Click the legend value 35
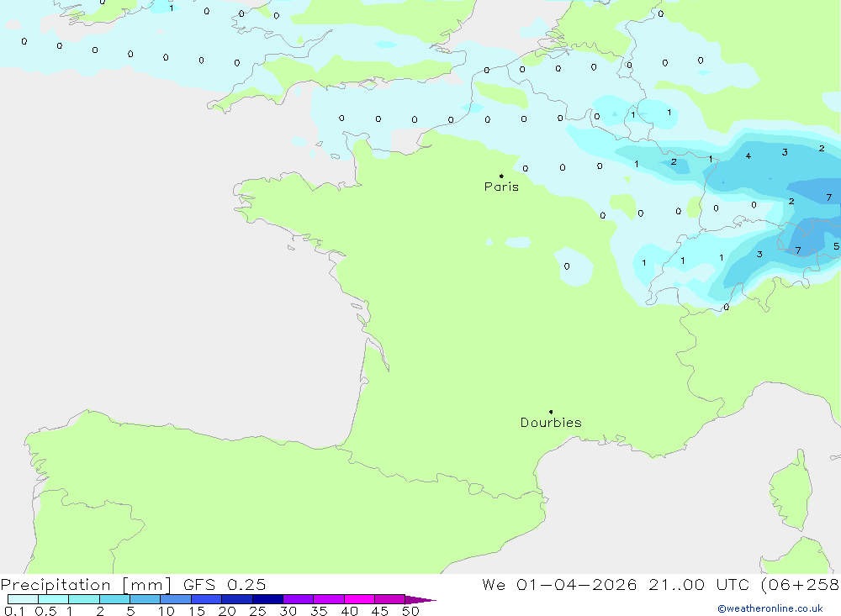 [319, 611]
